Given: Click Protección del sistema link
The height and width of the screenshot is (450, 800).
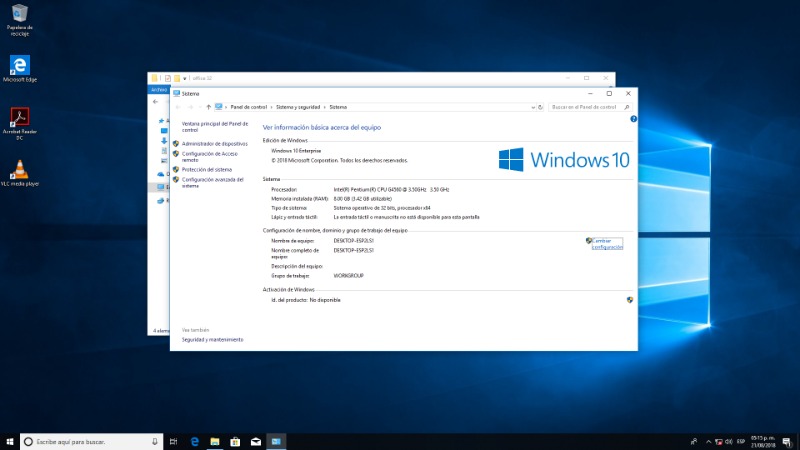Looking at the screenshot, I should [206, 169].
